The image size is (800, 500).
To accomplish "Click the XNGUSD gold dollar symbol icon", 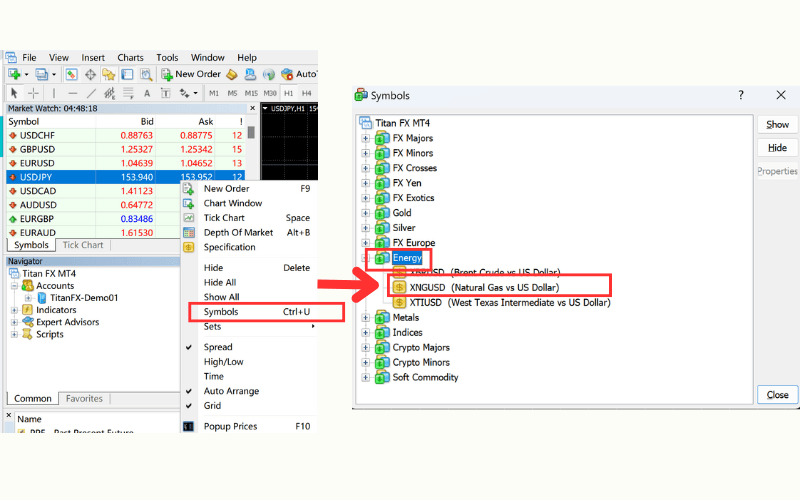I will click(399, 287).
